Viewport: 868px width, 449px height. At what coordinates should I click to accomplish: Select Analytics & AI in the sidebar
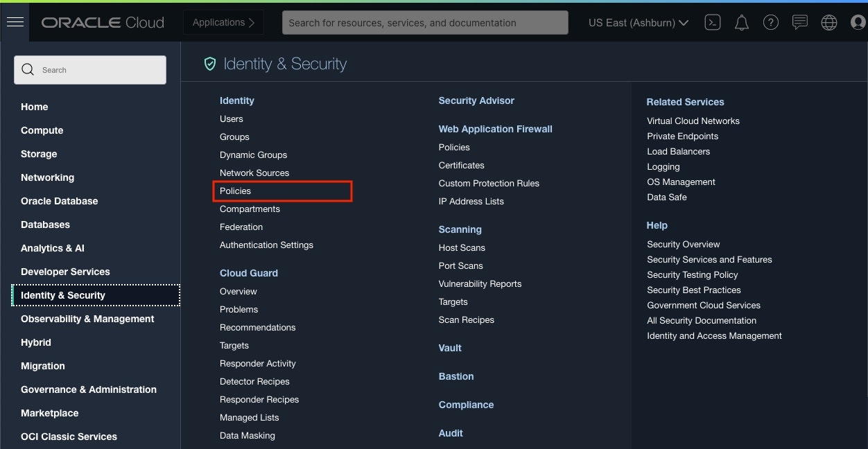(53, 248)
